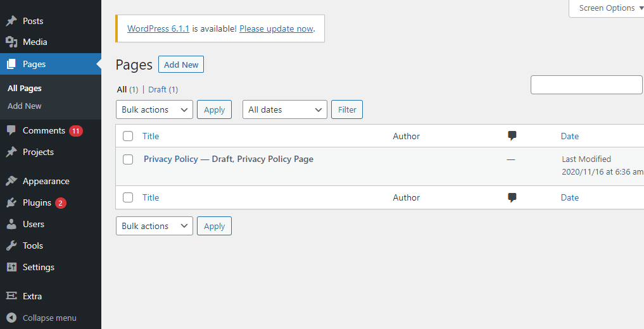Viewport: 644px width, 329px height.
Task: Click the Plugins plug icon
Action: pyautogui.click(x=11, y=202)
